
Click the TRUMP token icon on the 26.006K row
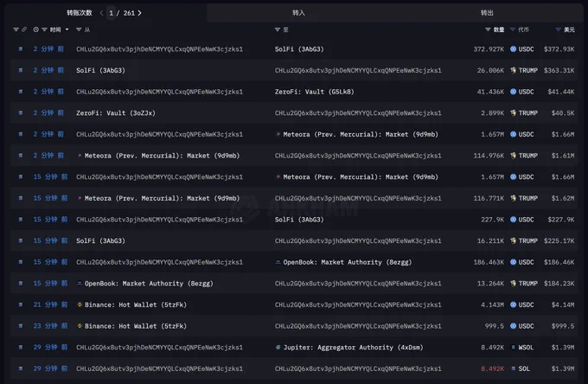pos(514,71)
